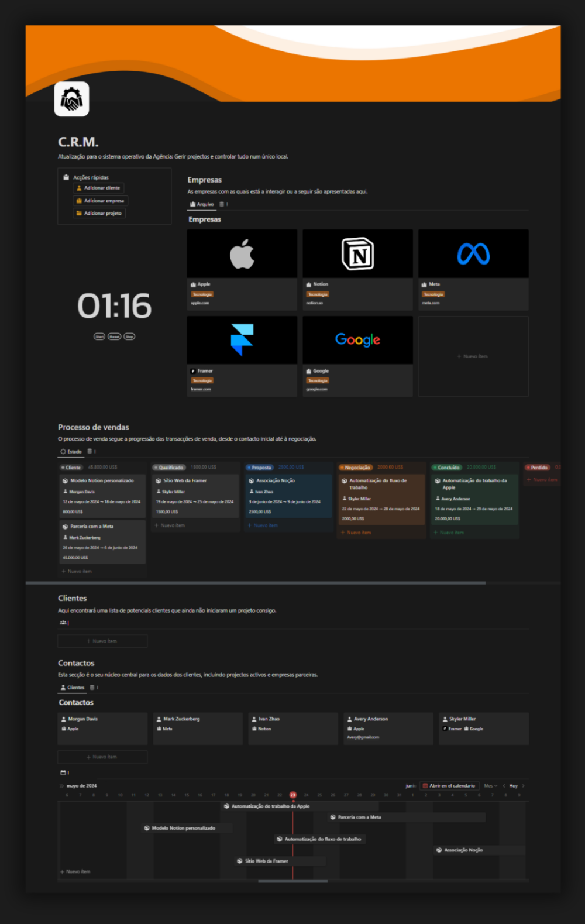Click the Cliente status group label
Viewport: 585px width, 924px height.
click(71, 467)
